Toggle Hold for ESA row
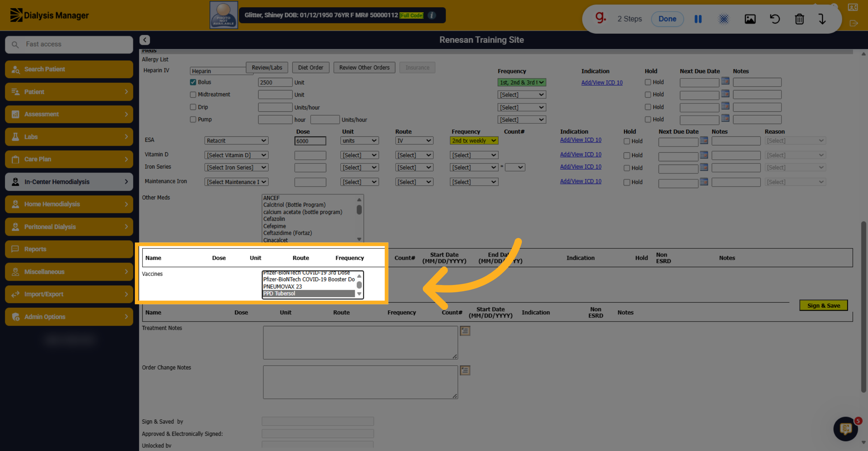The height and width of the screenshot is (451, 868). pyautogui.click(x=627, y=141)
